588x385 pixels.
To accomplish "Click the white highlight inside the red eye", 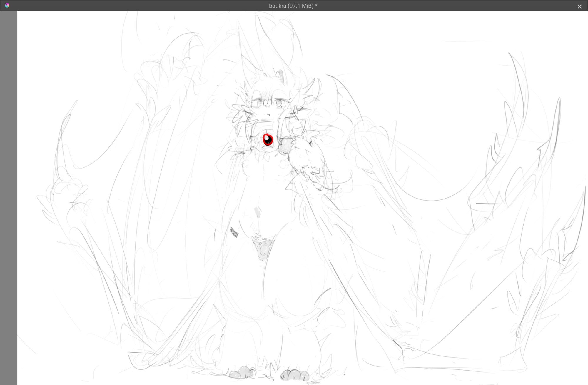I will click(266, 137).
